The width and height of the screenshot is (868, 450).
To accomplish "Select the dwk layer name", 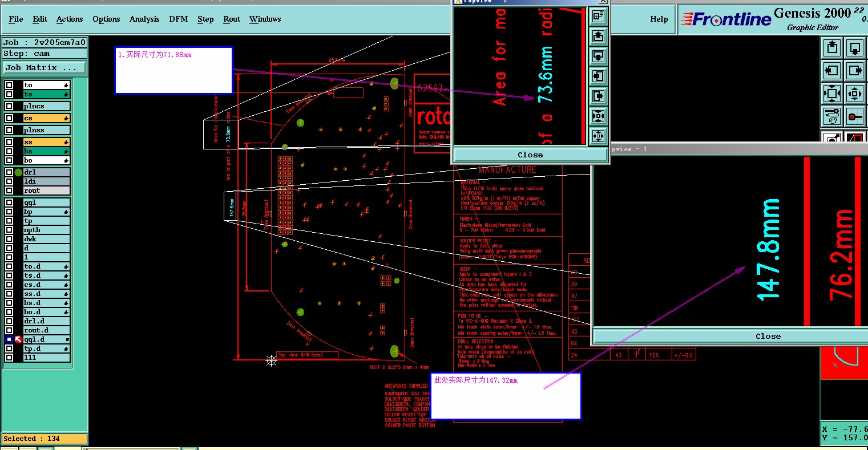I will pos(46,239).
